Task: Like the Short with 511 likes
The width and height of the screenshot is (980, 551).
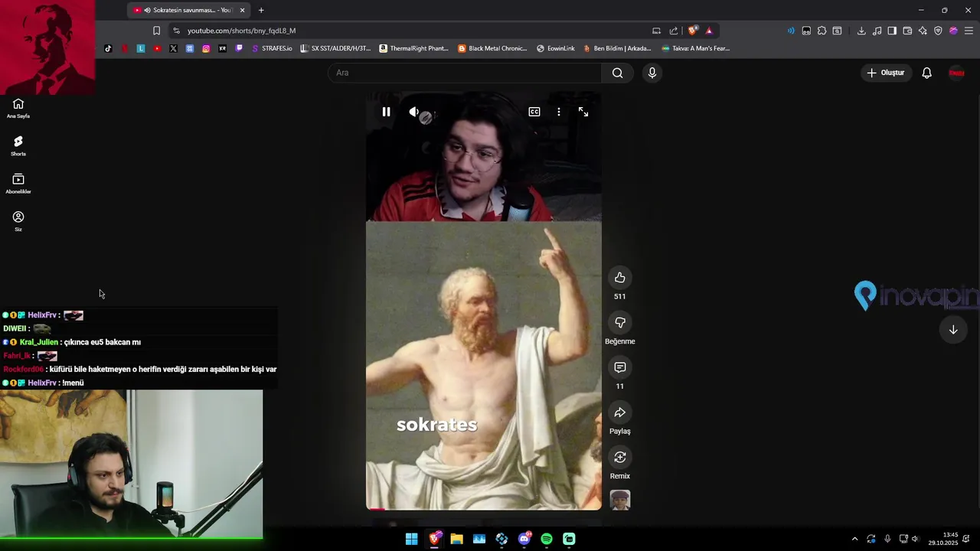Action: (620, 278)
